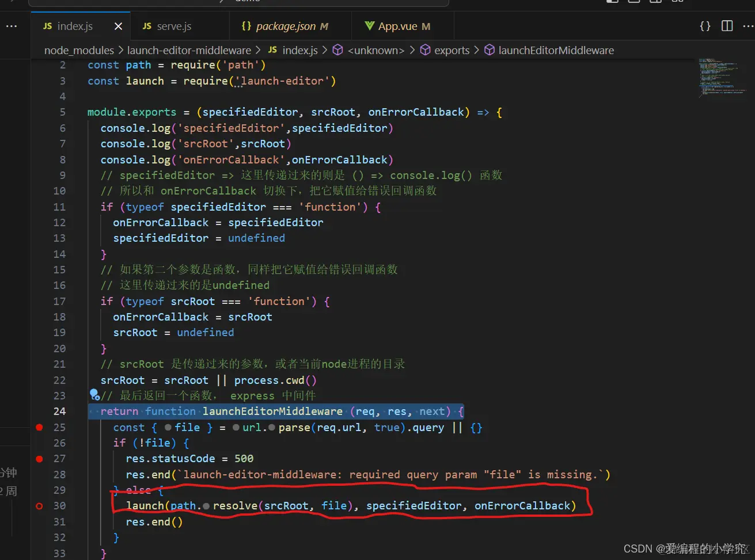Set inline breakpoint before 'url' on line 25
Image resolution: width=755 pixels, height=560 pixels.
236,428
